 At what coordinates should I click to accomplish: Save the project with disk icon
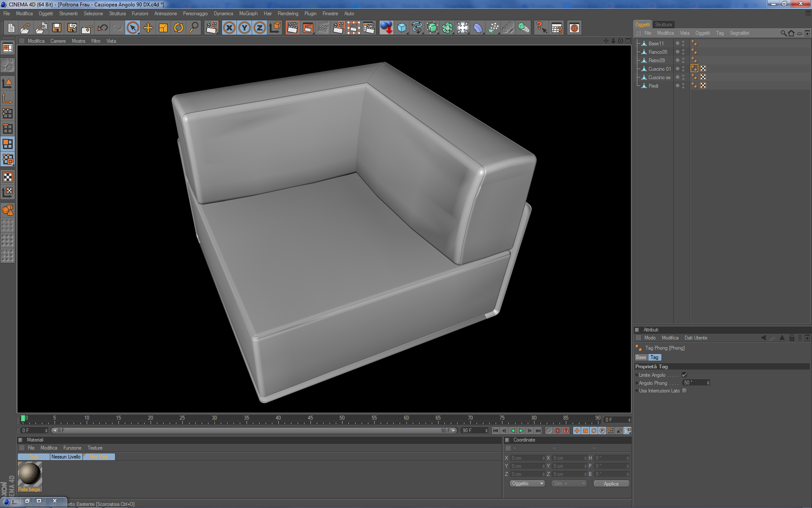pyautogui.click(x=57, y=28)
